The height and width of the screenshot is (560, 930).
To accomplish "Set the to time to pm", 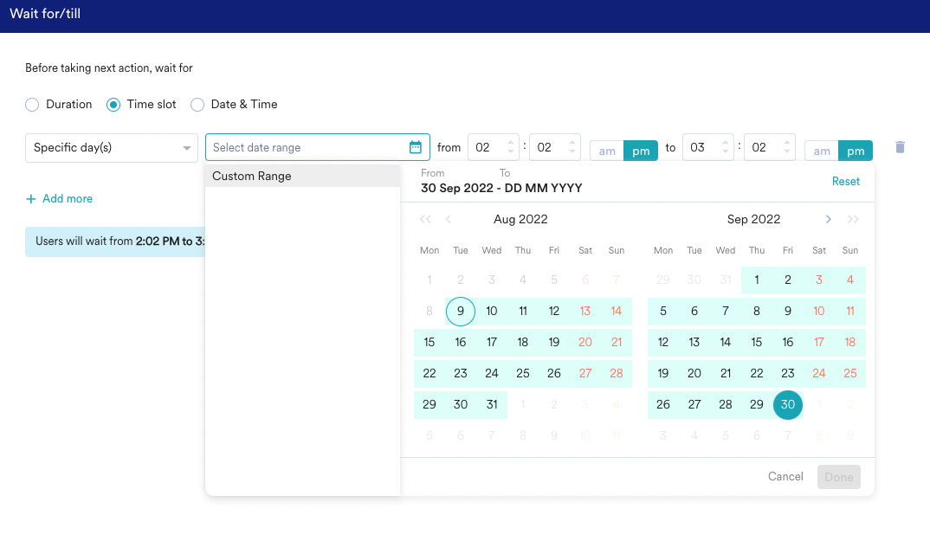I will pos(855,151).
